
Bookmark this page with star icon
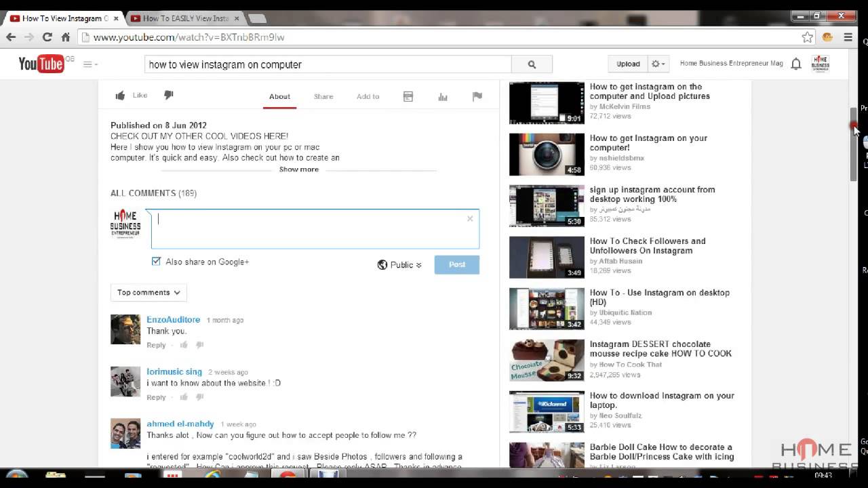point(807,37)
